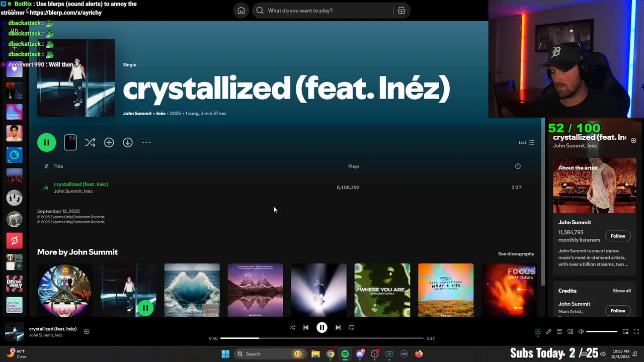This screenshot has width=644, height=362.
Task: Seek within the song progress bar
Action: point(322,338)
